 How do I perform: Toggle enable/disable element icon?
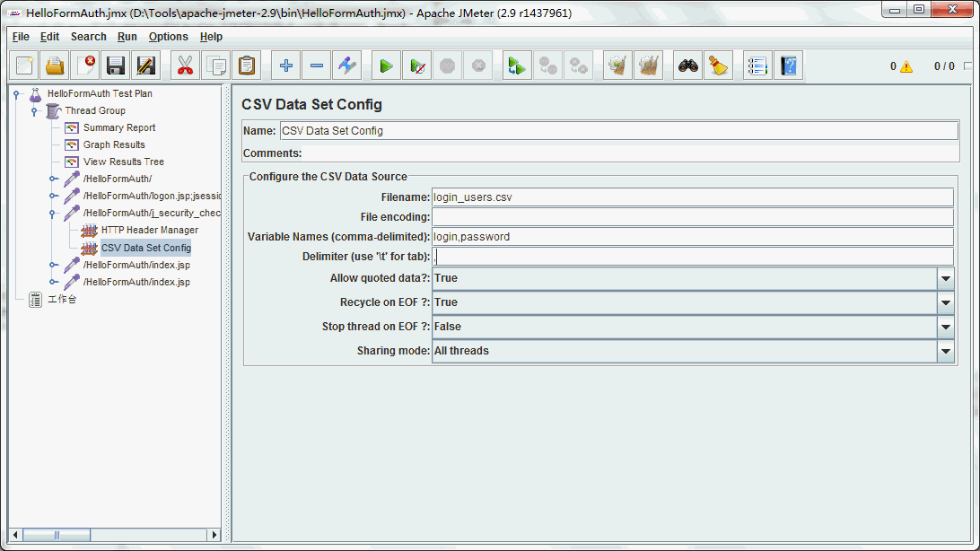pyautogui.click(x=347, y=66)
